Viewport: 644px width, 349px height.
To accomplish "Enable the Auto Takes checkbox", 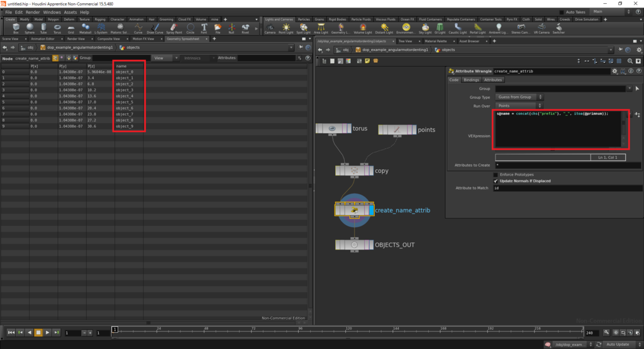I will 562,13.
